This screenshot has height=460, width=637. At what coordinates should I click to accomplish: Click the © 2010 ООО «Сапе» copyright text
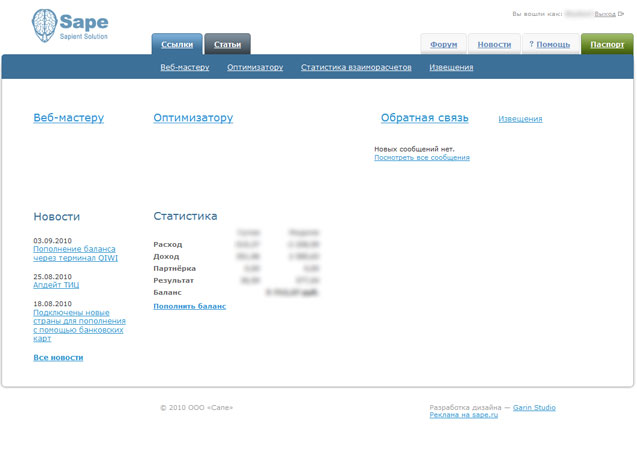pos(197,407)
